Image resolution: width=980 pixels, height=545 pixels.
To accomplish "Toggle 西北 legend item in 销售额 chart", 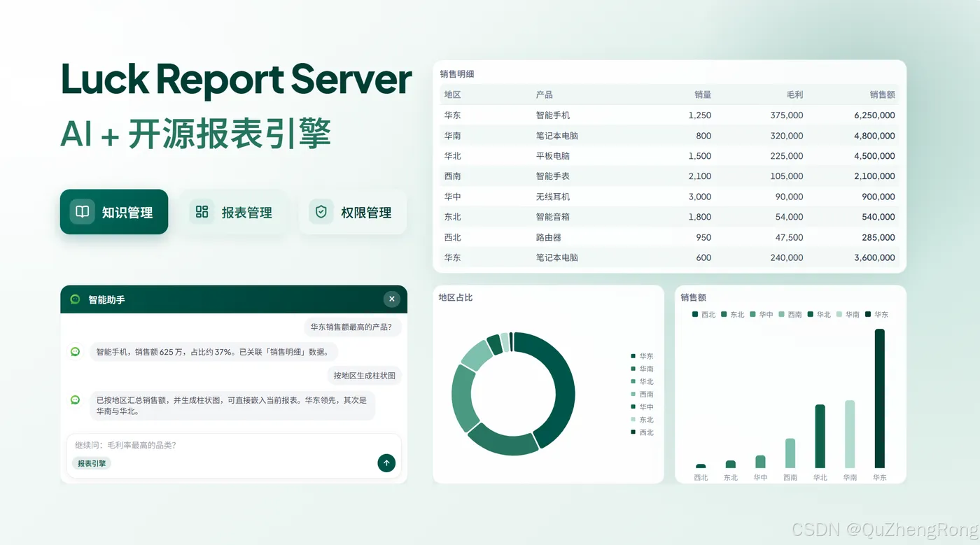I will point(704,314).
